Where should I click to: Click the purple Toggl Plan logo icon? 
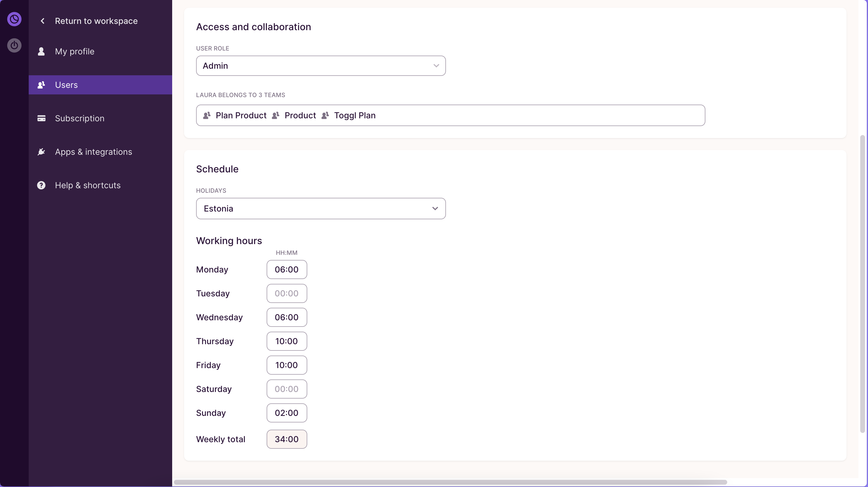coord(14,19)
